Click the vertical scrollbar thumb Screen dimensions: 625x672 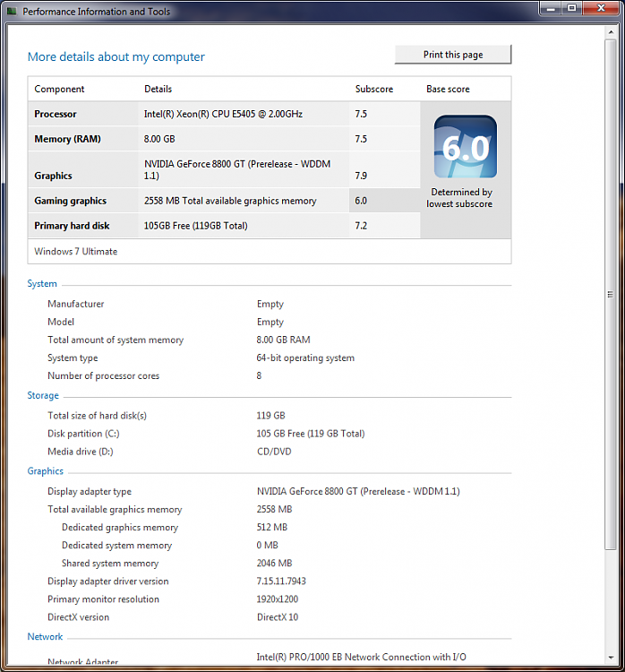tap(611, 295)
